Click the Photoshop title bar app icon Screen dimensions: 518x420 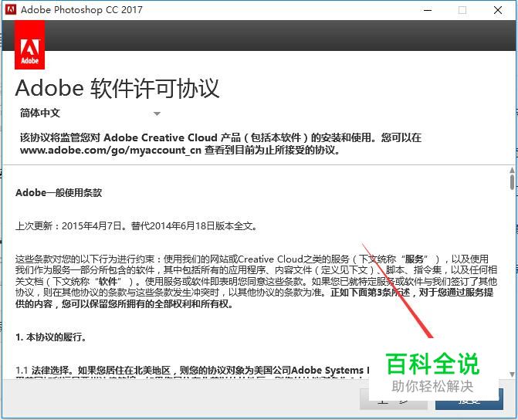pos(11,9)
